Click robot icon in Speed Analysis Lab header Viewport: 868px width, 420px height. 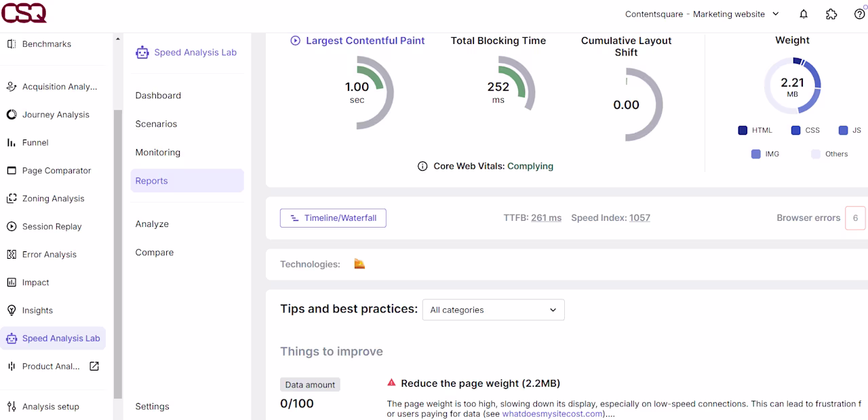(142, 52)
